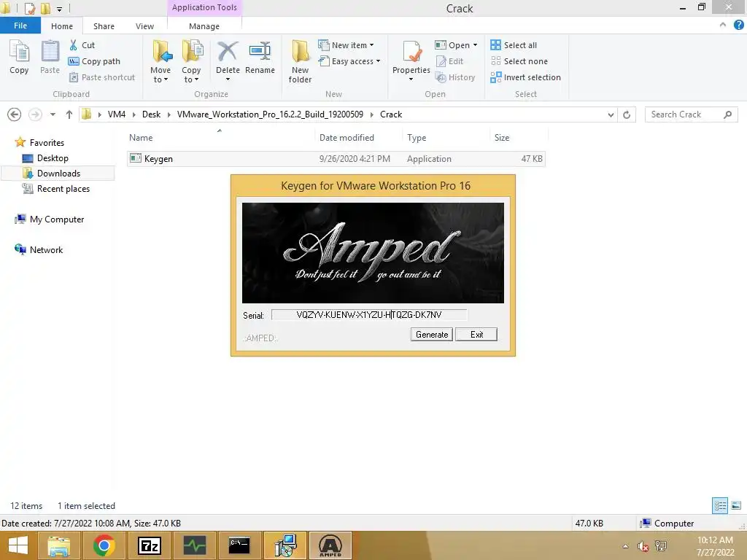Screen dimensions: 747x560
Task: Open file History
Action: pyautogui.click(x=455, y=77)
